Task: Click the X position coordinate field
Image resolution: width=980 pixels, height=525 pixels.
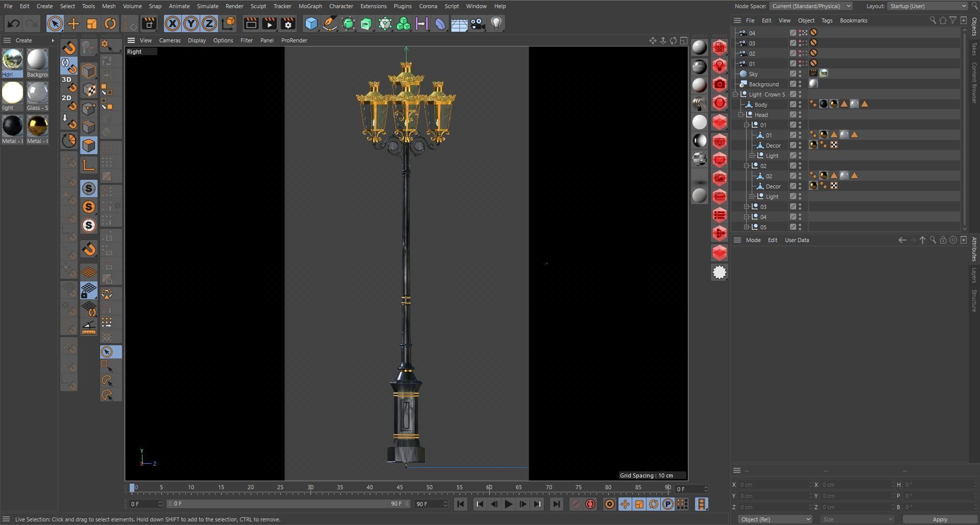Action: (775, 485)
